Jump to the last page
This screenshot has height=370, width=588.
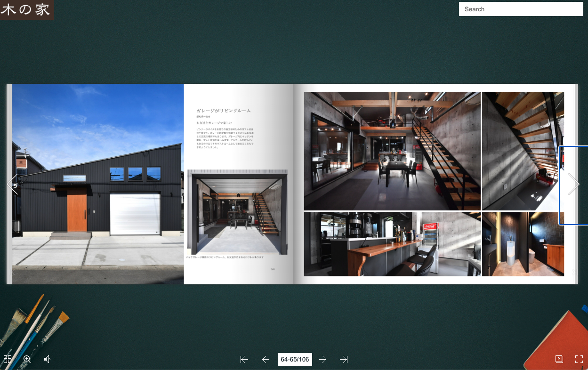click(x=344, y=360)
